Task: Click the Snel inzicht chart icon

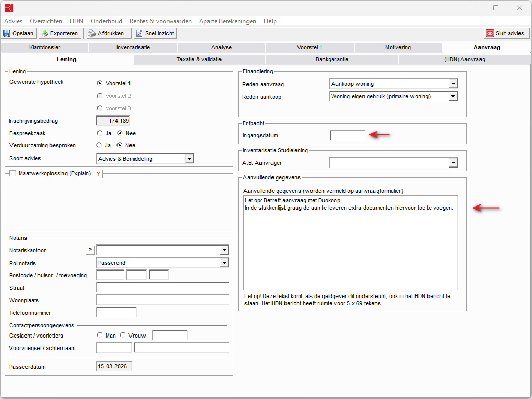Action: [x=139, y=33]
